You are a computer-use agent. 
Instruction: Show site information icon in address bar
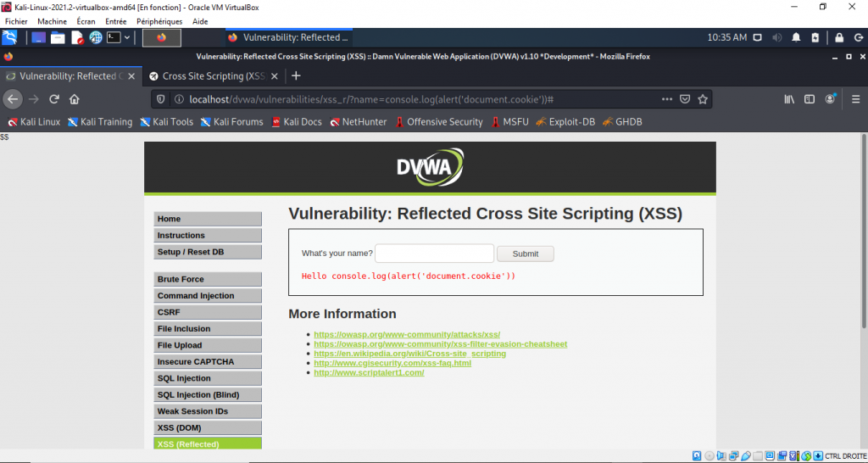click(179, 99)
